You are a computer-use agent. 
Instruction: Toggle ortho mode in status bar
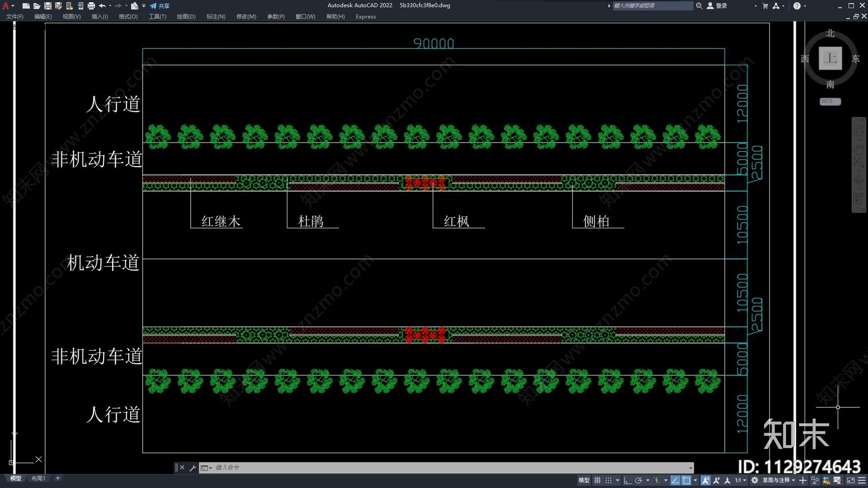tap(627, 480)
